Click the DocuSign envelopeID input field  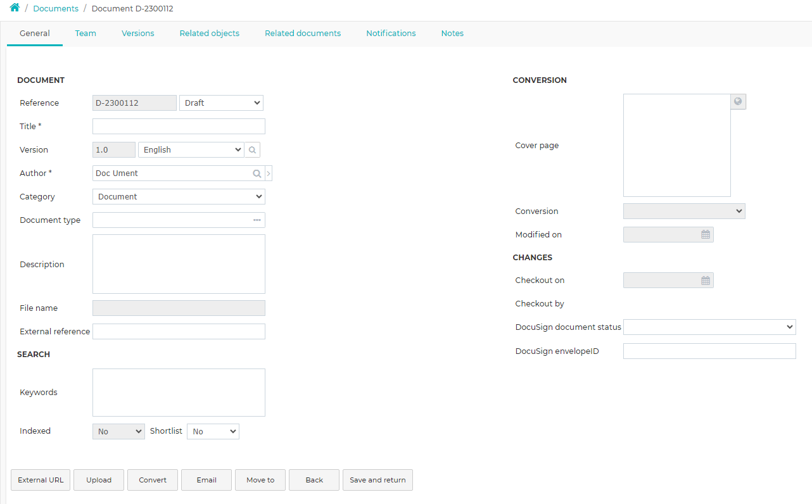click(x=709, y=351)
